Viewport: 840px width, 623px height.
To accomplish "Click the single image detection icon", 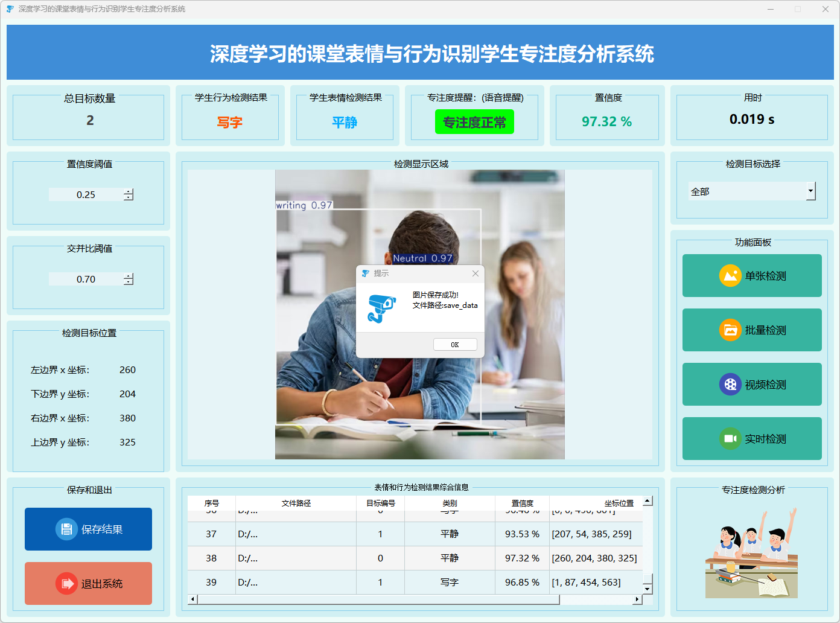I will click(730, 276).
